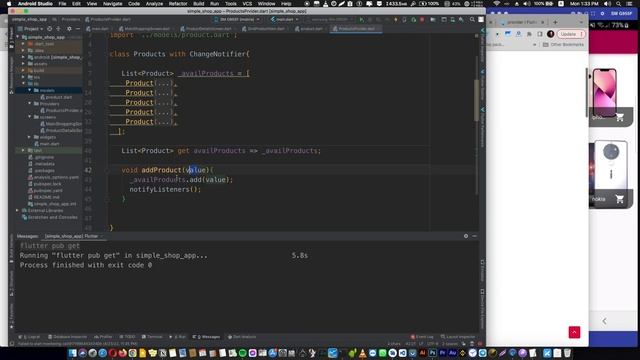Open new browser tab with plus
This screenshot has width=640, height=360.
click(555, 22)
